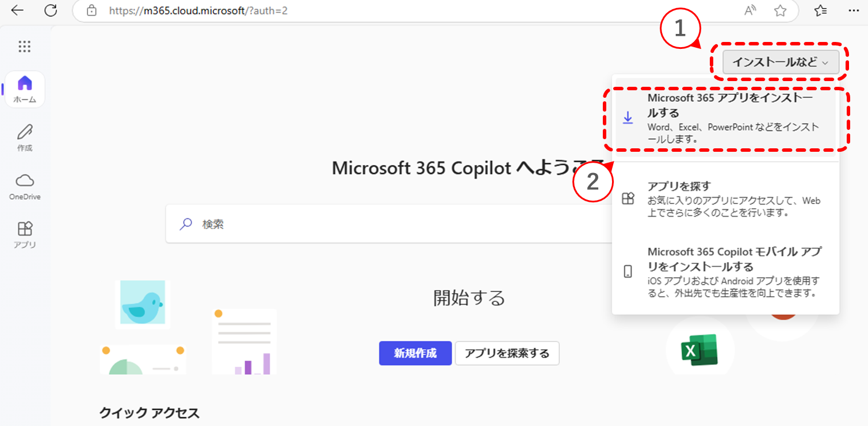Click the 開始する heading
The image size is (868, 426).
point(469,298)
